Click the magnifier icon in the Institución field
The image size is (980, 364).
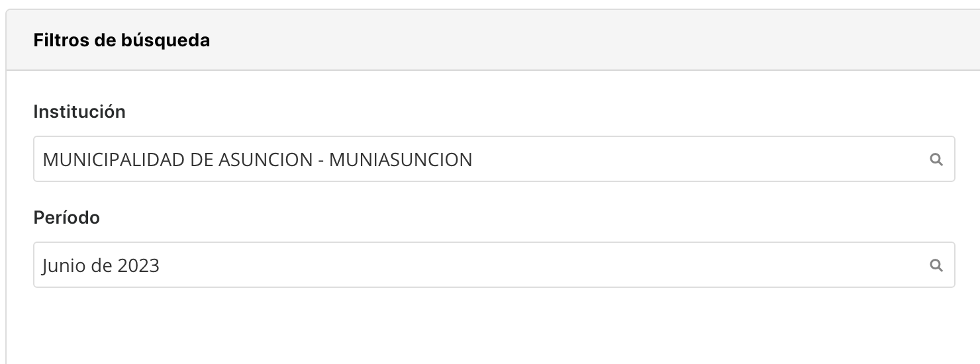(x=936, y=159)
